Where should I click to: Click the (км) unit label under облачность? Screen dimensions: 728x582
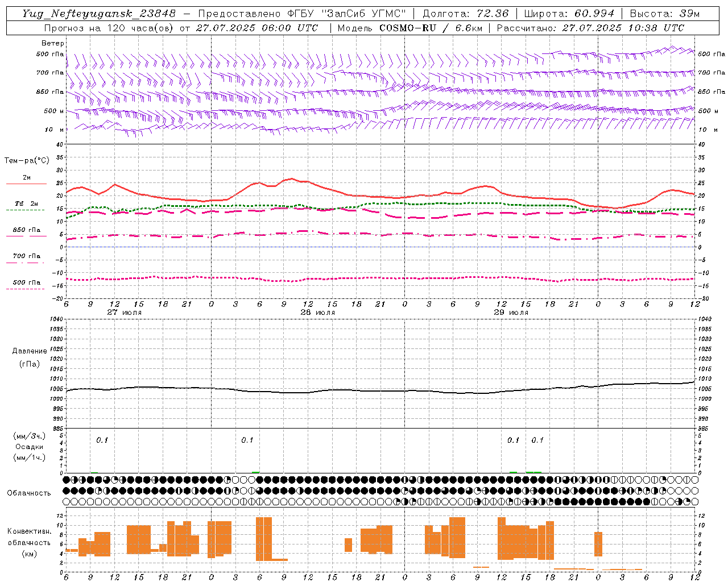[x=30, y=554]
